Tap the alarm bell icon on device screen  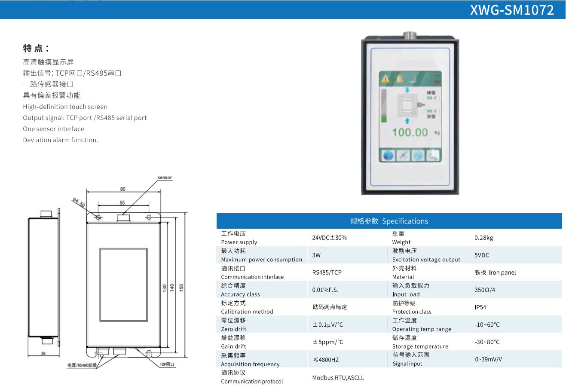(x=400, y=79)
